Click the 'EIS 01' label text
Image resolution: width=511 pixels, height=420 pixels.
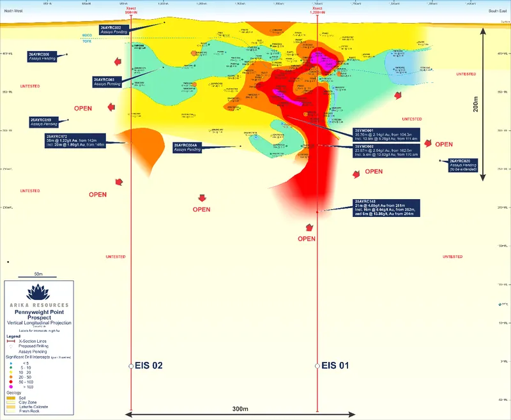tap(335, 366)
